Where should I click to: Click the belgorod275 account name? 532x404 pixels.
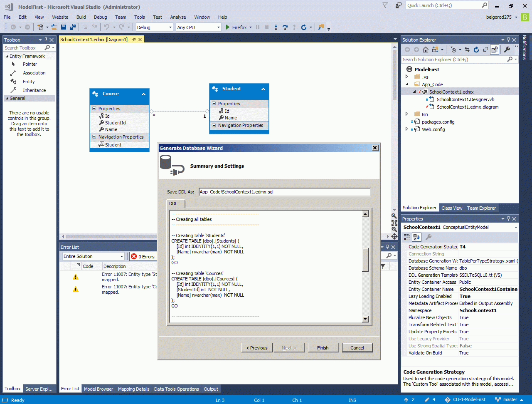499,17
